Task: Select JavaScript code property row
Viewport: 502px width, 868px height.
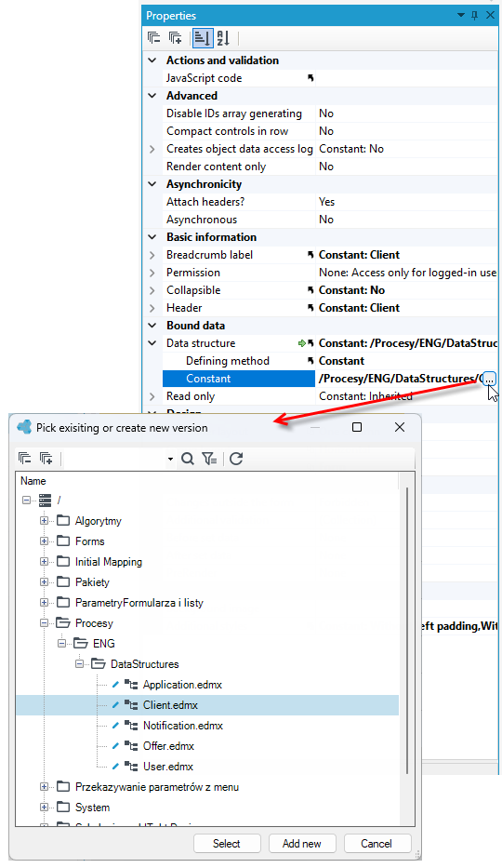Action: (330, 78)
